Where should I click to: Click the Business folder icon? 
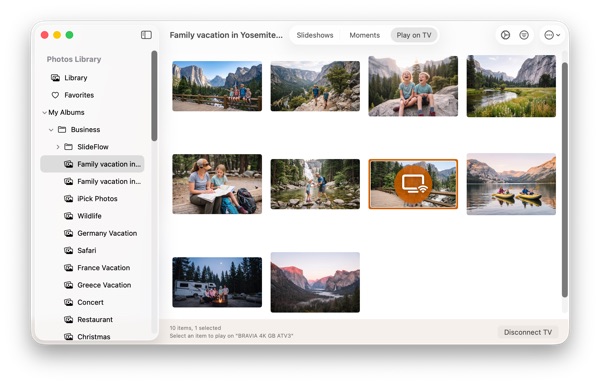coord(62,129)
